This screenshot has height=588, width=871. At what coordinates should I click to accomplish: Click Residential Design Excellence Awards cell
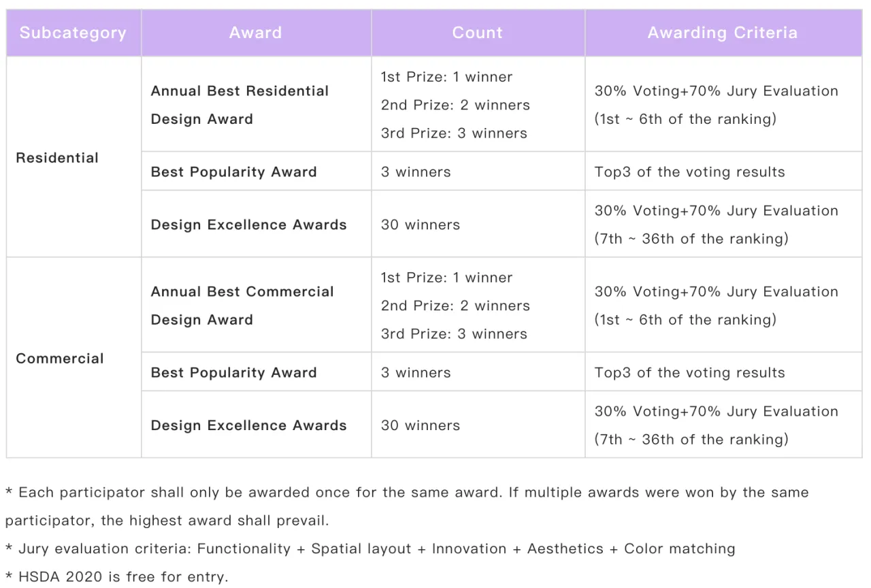[249, 225]
